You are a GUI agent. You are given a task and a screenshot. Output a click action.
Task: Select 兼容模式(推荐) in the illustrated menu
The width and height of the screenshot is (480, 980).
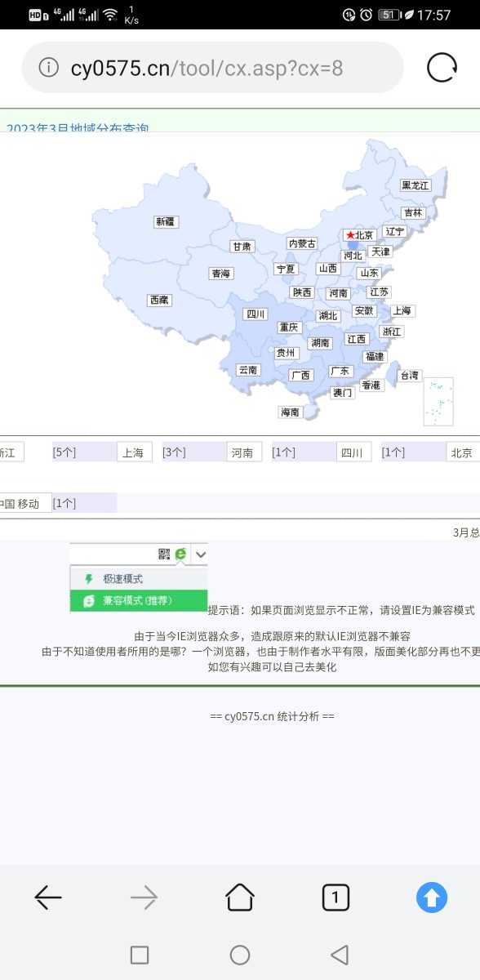[138, 600]
